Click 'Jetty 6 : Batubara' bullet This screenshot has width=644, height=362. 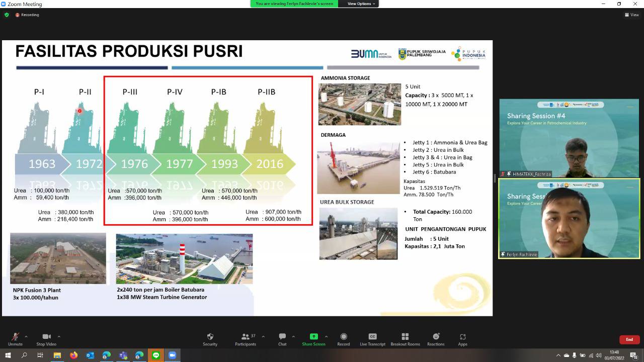435,172
